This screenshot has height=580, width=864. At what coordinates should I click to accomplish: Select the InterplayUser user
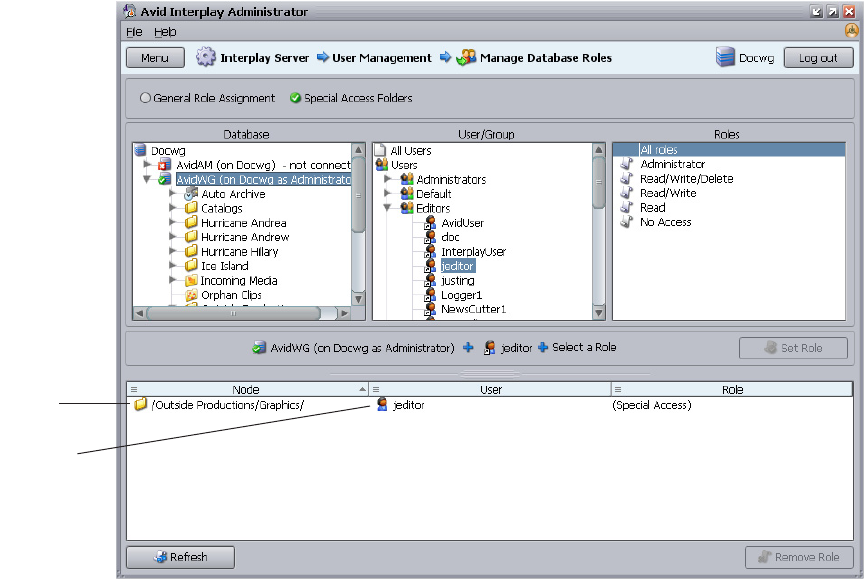(x=473, y=252)
